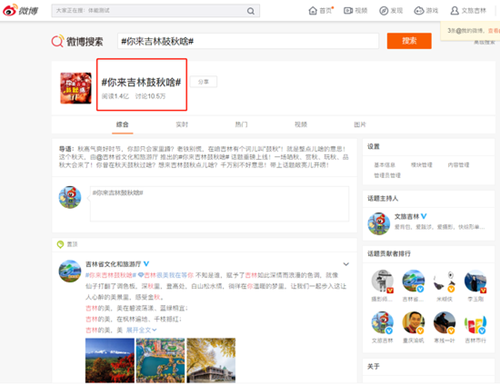Click the 首页 label in top navigation
500x385 pixels.
[x=325, y=11]
